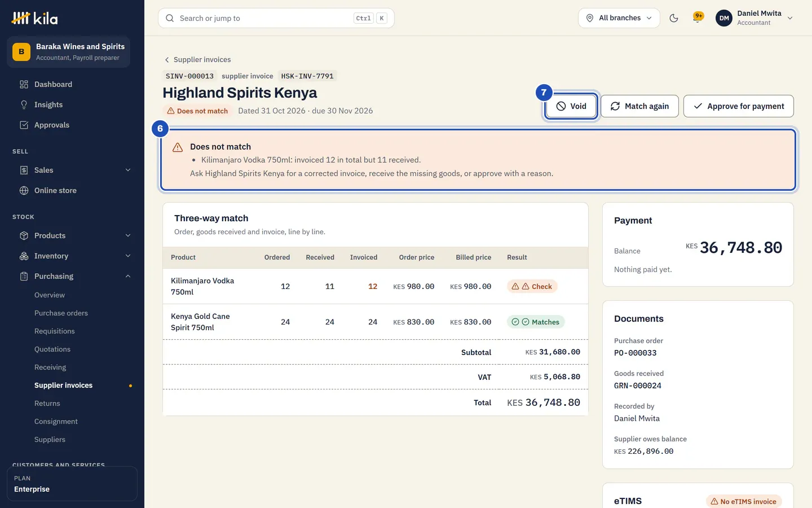Click the Sales receipt icon

pos(24,170)
